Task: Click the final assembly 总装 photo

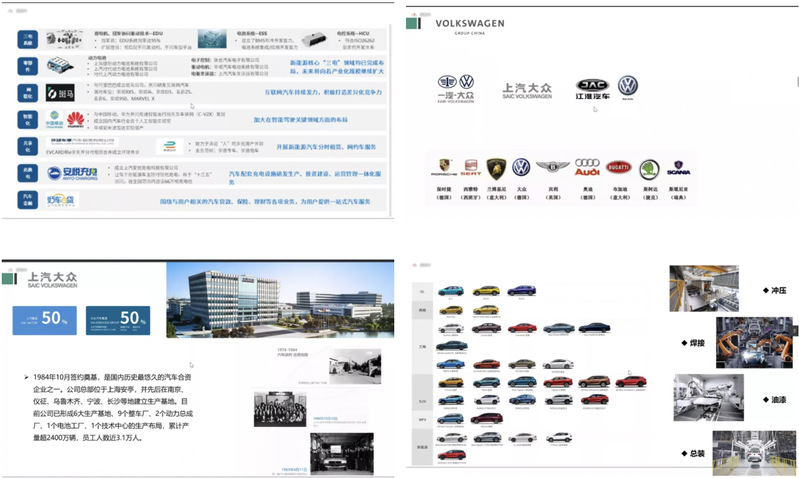Action: click(x=754, y=453)
